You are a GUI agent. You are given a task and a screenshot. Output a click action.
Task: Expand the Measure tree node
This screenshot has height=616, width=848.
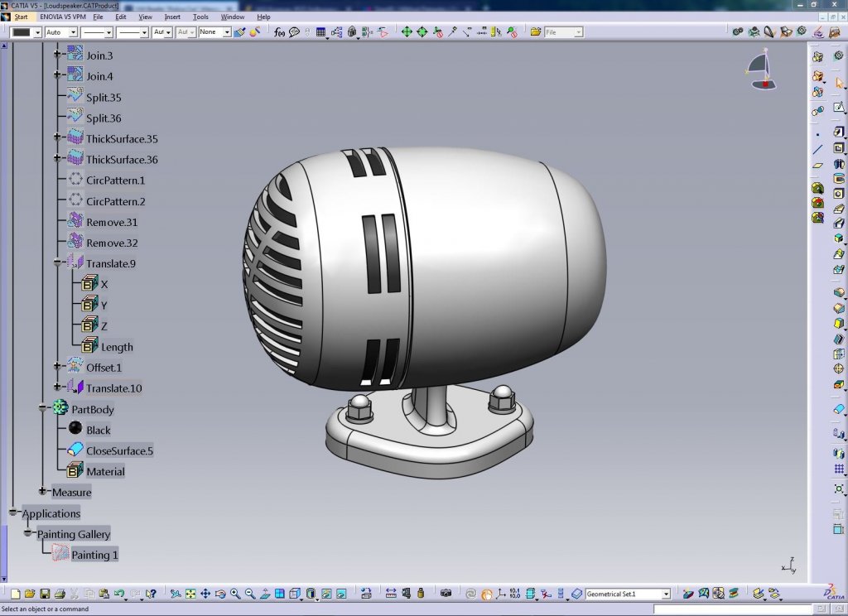tap(43, 491)
